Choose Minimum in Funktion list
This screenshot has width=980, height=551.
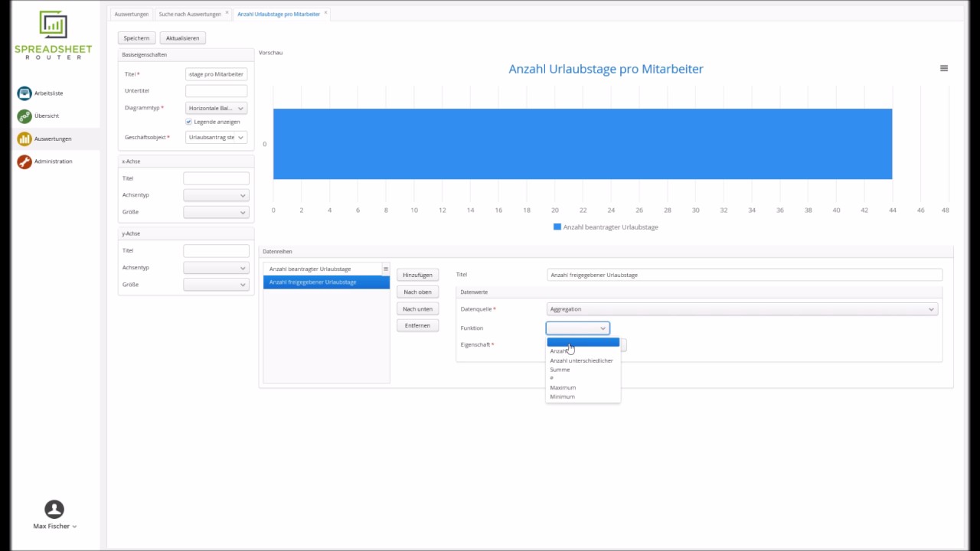pyautogui.click(x=583, y=396)
